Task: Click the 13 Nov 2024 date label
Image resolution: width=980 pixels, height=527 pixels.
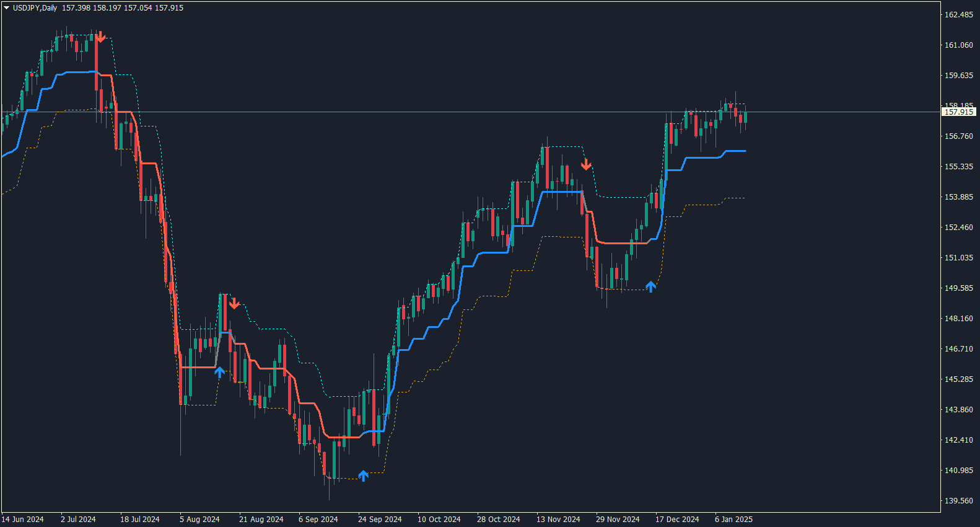Action: coord(559,520)
